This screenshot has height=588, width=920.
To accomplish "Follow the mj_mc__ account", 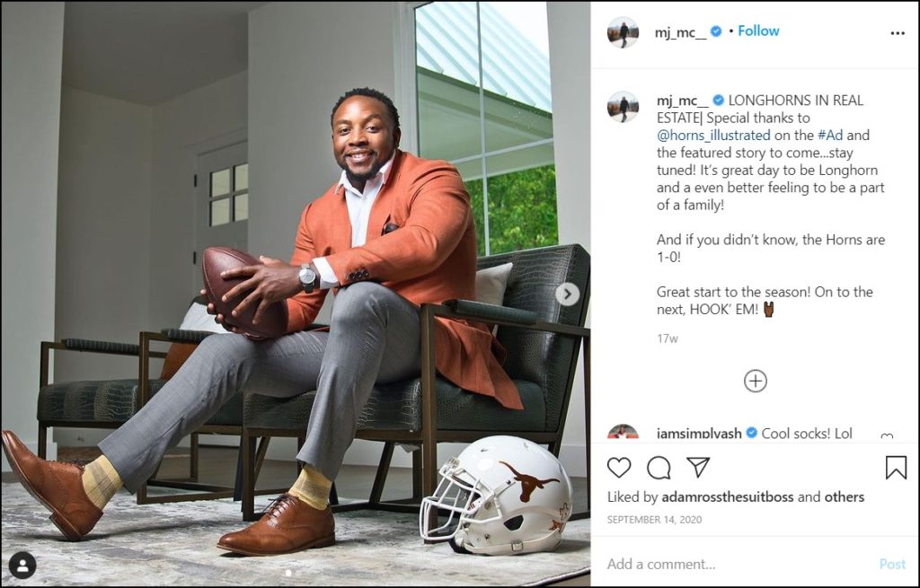I will click(758, 31).
